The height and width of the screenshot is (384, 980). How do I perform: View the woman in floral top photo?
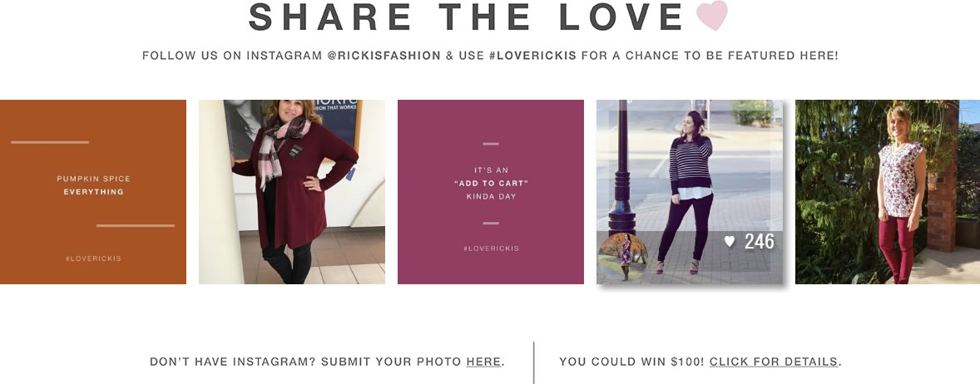click(877, 192)
